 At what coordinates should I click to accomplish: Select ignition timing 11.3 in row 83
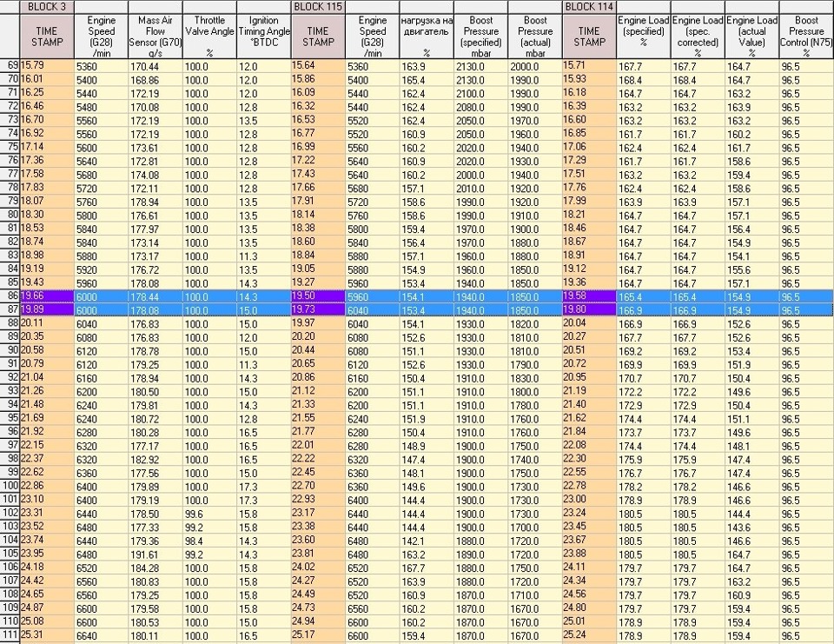point(264,256)
